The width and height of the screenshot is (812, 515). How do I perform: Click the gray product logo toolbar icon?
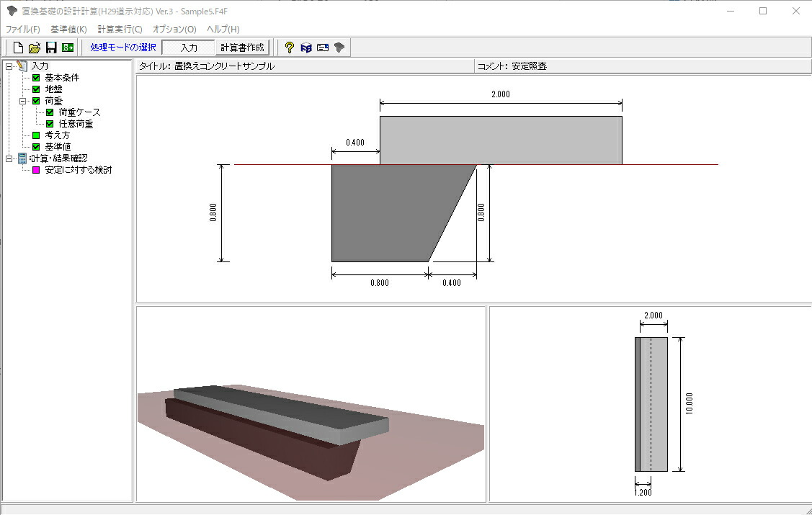(339, 48)
